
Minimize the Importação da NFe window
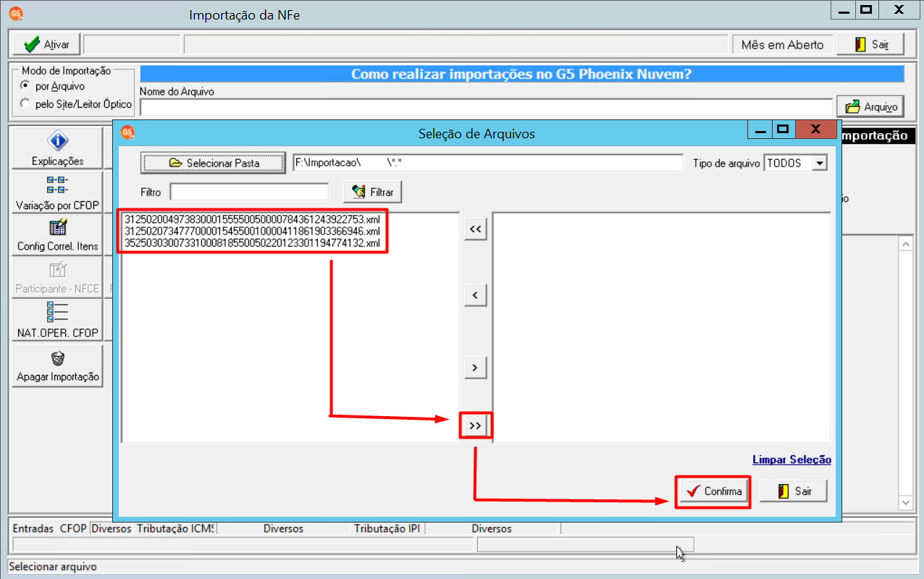pos(844,10)
